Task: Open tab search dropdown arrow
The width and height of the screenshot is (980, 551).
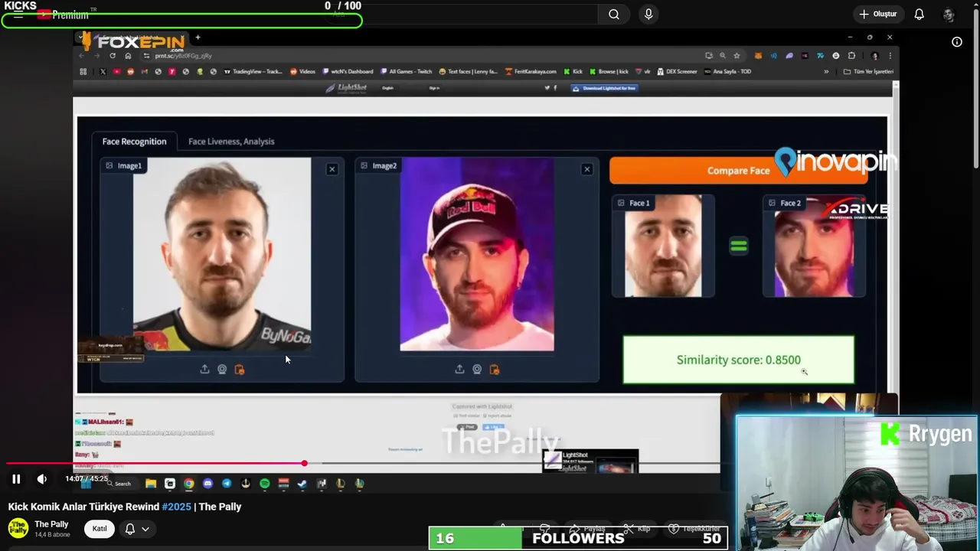Action: coord(80,37)
